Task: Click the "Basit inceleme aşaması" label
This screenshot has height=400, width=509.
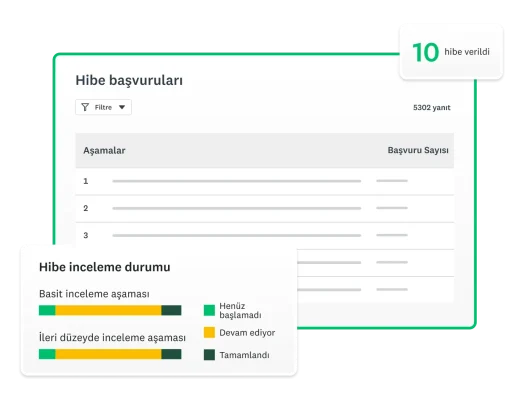Action: (94, 294)
